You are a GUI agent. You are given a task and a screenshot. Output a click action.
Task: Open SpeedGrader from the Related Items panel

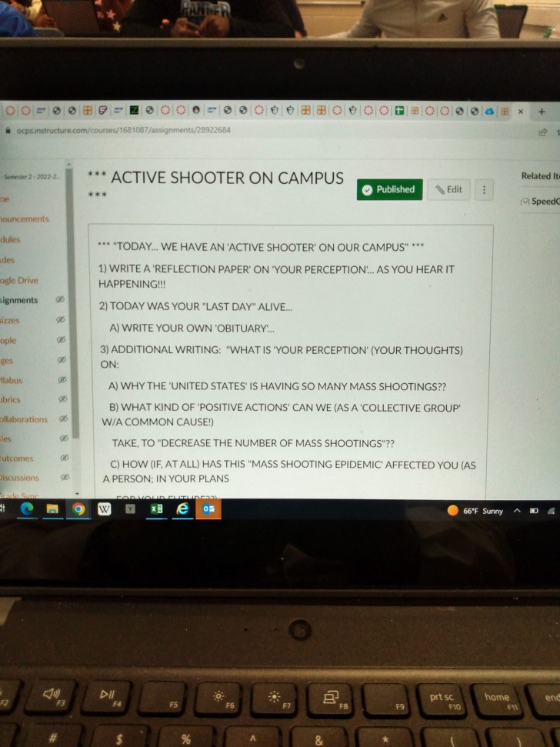(x=539, y=201)
